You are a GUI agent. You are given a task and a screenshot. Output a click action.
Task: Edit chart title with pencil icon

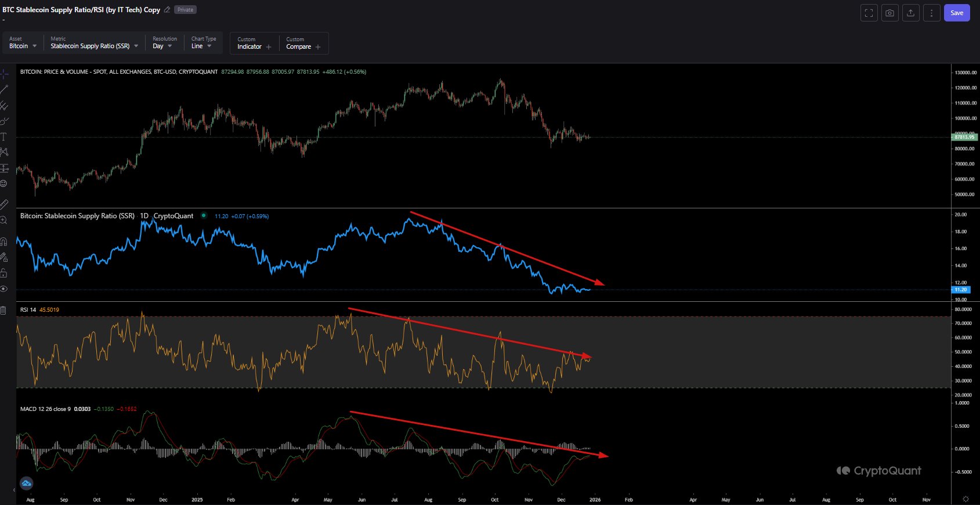pyautogui.click(x=167, y=9)
